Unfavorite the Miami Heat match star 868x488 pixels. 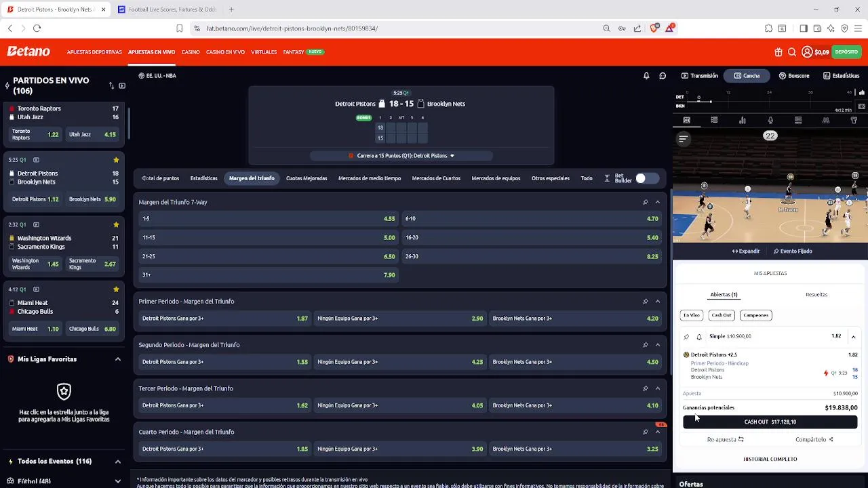116,289
